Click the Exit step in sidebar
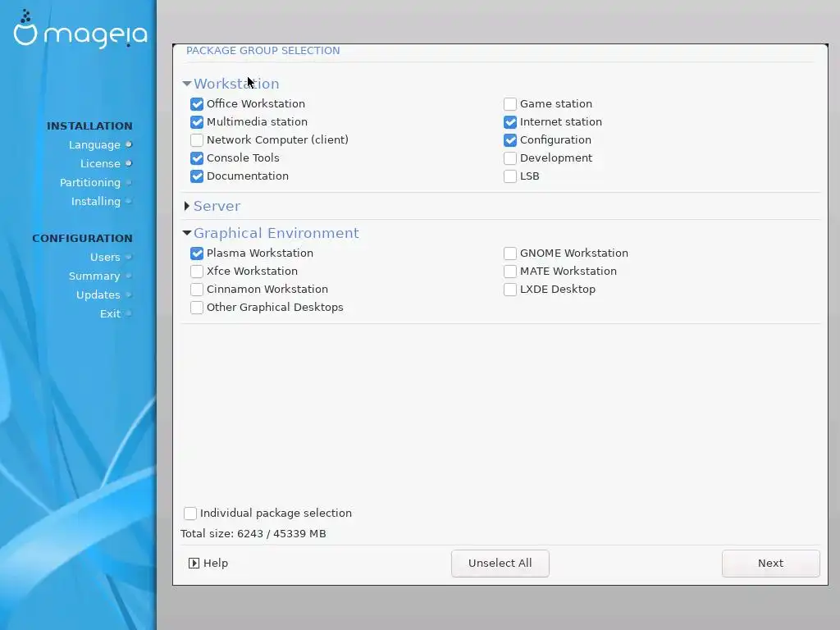This screenshot has width=840, height=630. (x=111, y=314)
